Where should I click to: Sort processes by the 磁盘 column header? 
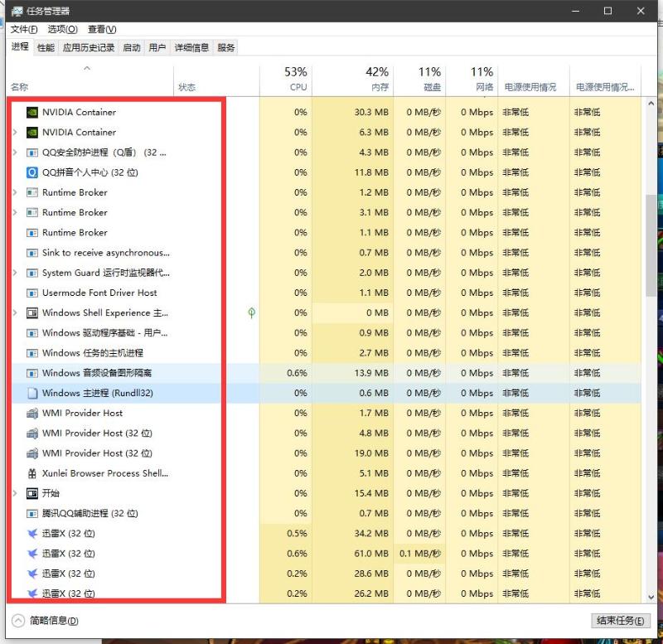click(419, 80)
